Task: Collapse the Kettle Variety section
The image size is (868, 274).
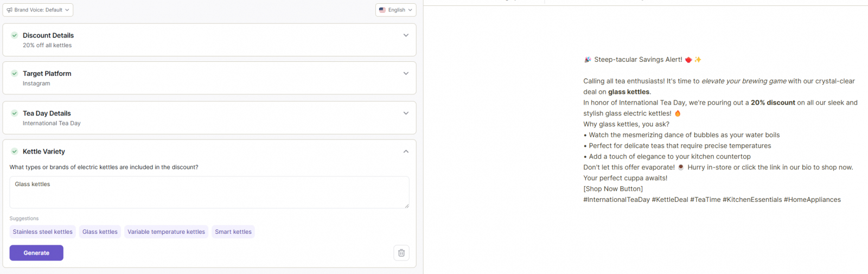Action: pyautogui.click(x=406, y=151)
